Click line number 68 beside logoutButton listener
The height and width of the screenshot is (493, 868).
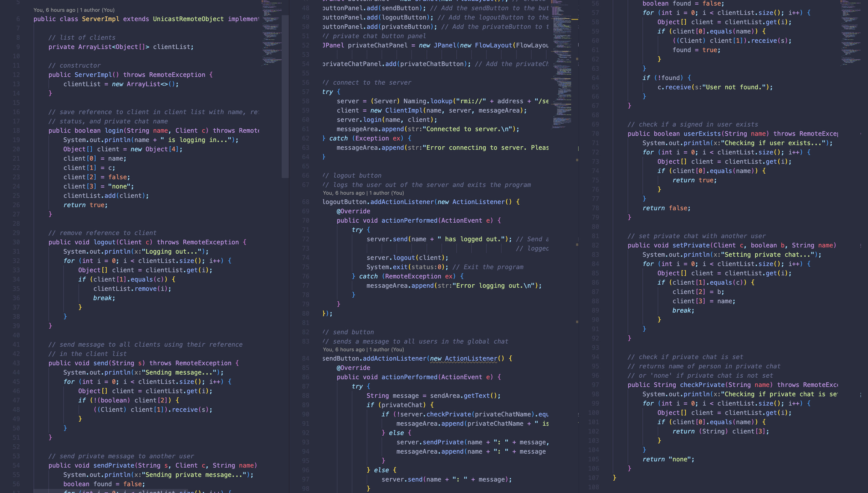coord(306,202)
